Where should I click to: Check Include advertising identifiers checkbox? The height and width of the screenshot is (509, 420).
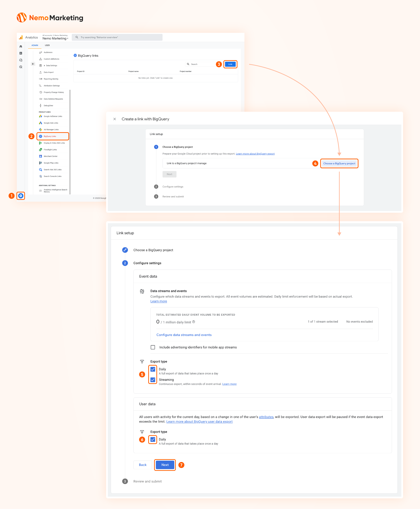[x=153, y=347]
